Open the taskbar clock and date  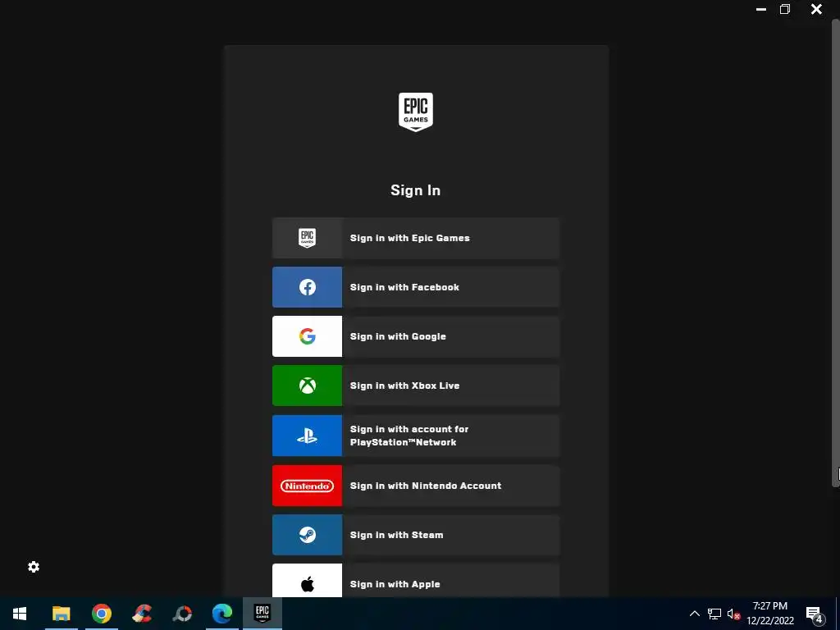[769, 614]
